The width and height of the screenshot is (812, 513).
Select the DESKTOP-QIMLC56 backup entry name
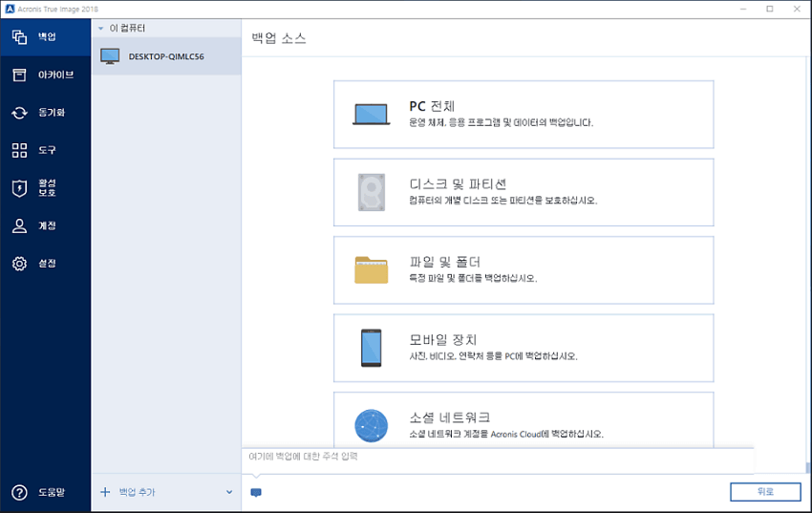(166, 56)
